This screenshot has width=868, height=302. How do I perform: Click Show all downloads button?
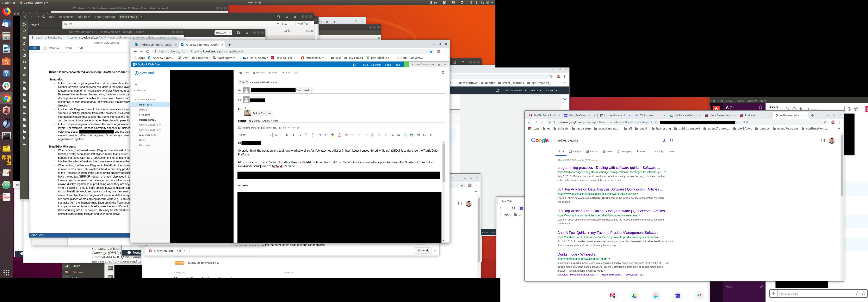423,251
